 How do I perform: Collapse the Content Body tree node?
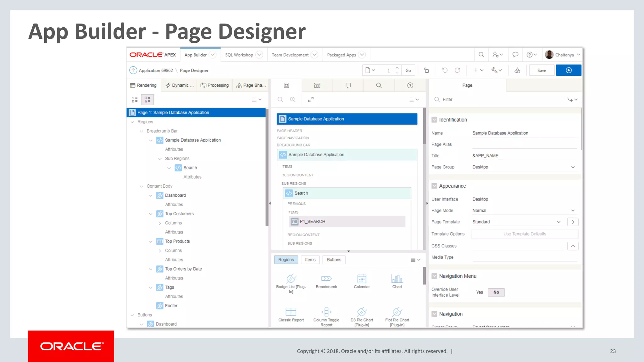click(x=142, y=186)
